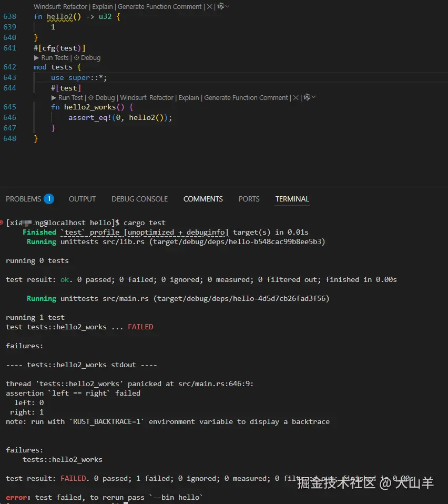448x504 pixels.
Task: Click Run Tests play icon above mod tests
Action: click(37, 58)
